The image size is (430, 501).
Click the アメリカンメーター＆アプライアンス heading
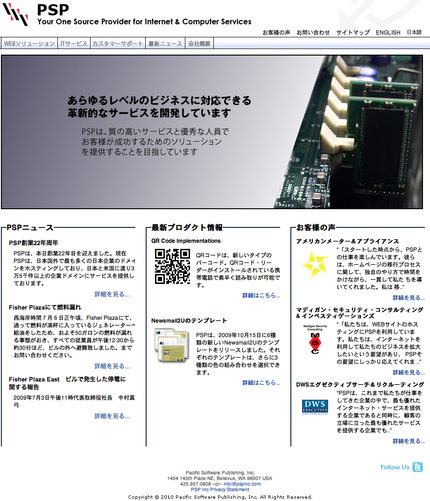[347, 241]
